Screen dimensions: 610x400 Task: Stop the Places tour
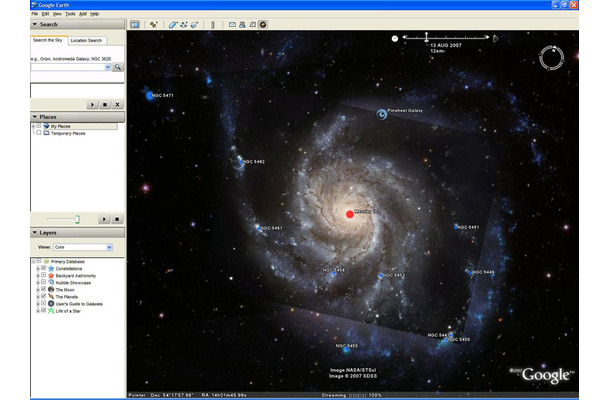(x=117, y=219)
